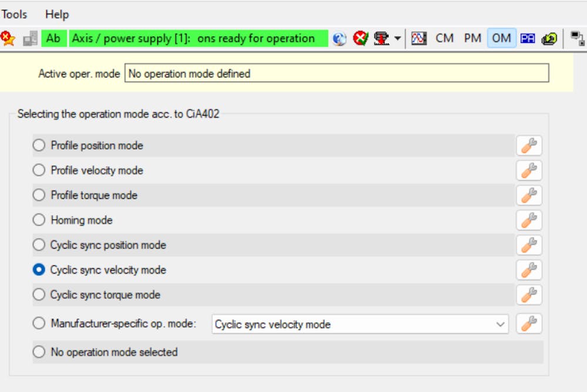Choose Manufacturer-specific op. mode
Screen dimensions: 587x392
click(x=39, y=323)
